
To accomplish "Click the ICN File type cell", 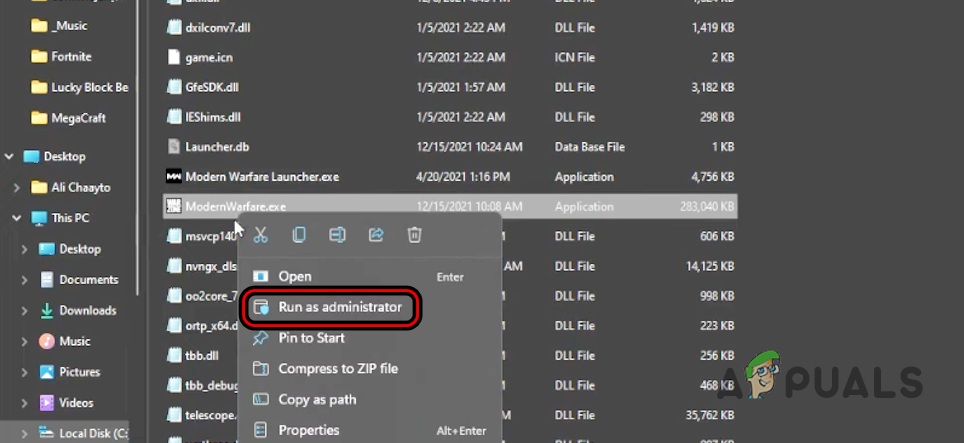I will click(574, 58).
